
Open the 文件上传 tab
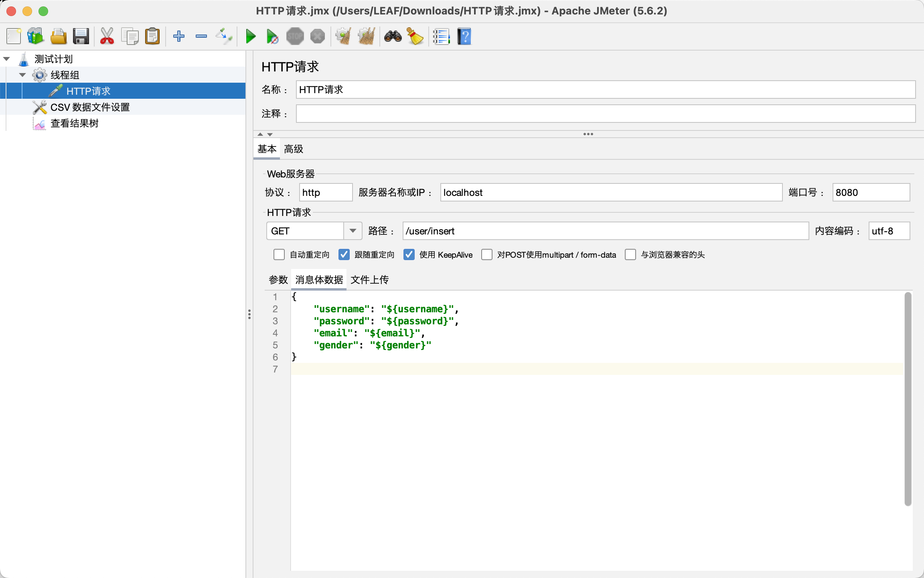click(370, 280)
